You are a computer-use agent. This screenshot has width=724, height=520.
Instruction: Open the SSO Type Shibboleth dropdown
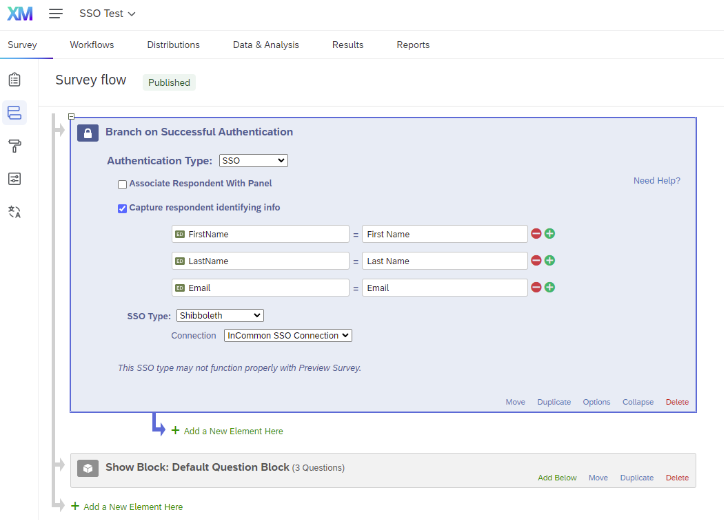220,315
